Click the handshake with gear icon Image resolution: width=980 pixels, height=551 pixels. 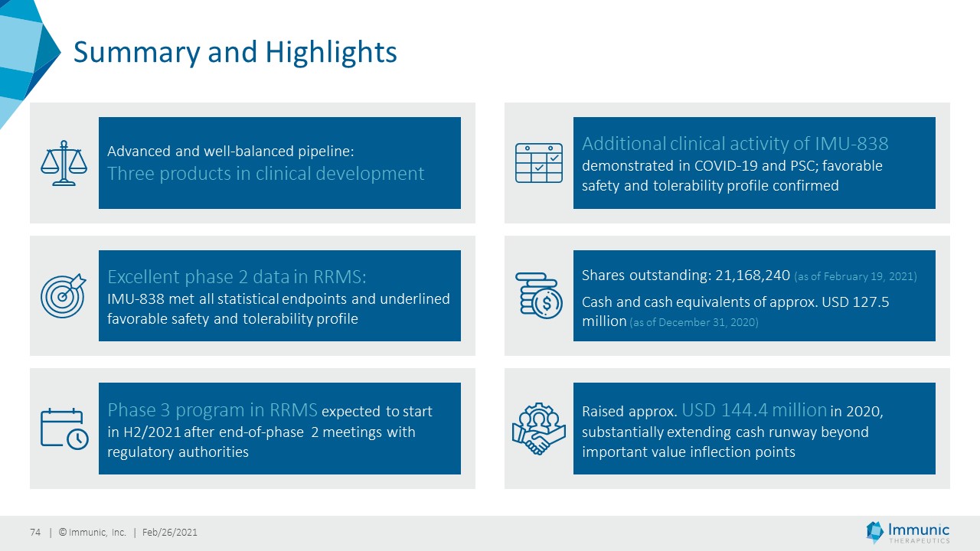point(539,429)
